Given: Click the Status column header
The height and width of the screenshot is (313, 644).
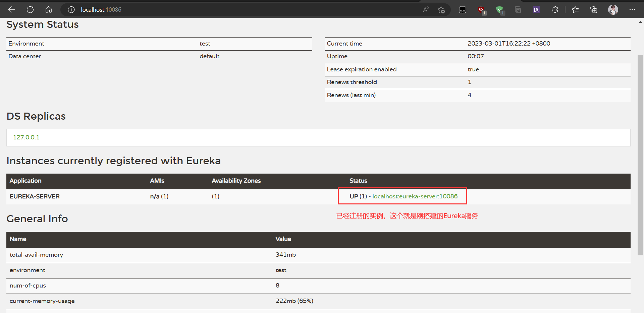Looking at the screenshot, I should click(x=358, y=181).
